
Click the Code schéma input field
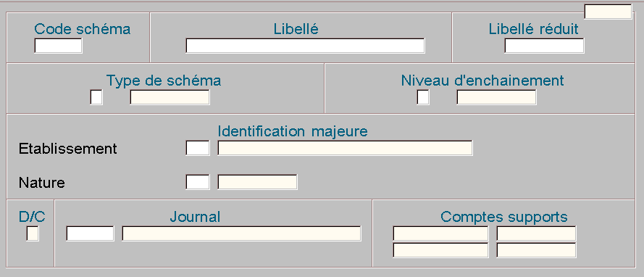[x=59, y=46]
